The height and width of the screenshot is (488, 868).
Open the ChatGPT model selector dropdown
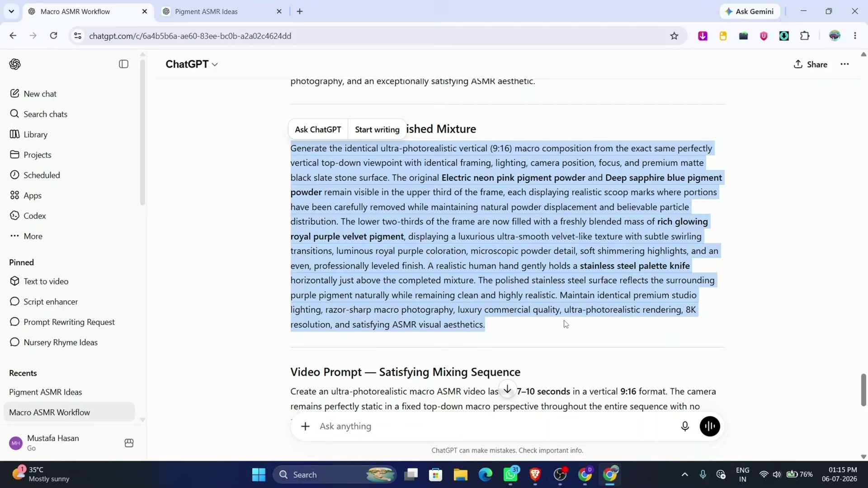[192, 64]
